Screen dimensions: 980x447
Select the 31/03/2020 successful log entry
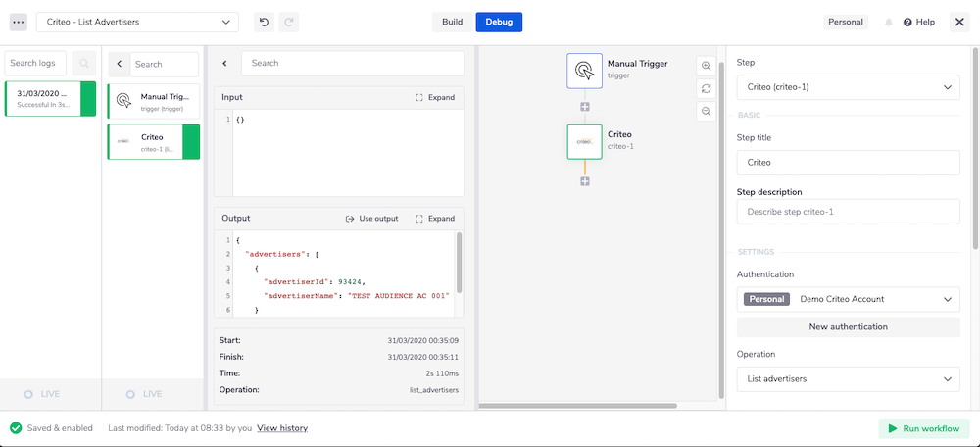51,99
